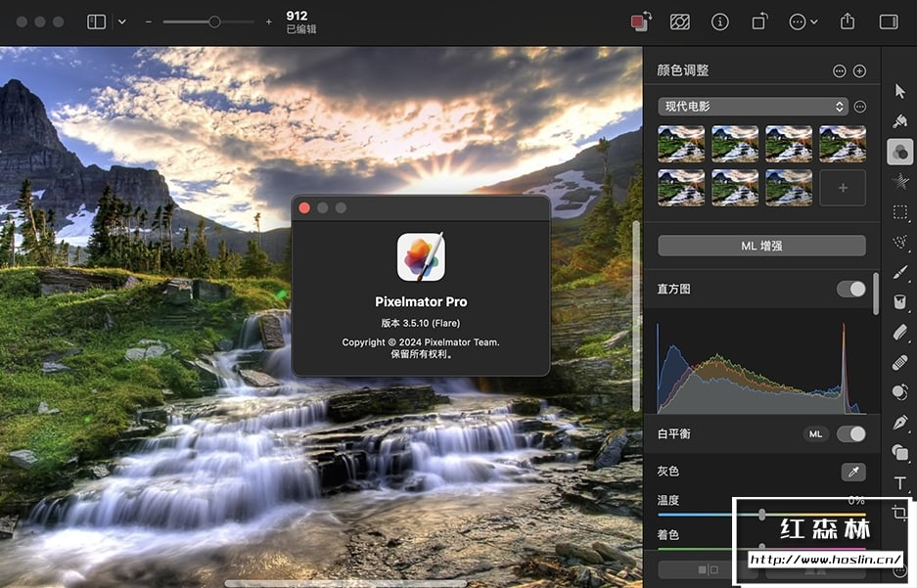Image resolution: width=917 pixels, height=588 pixels.
Task: Open options menu for 颜色调整 panel
Action: point(840,71)
